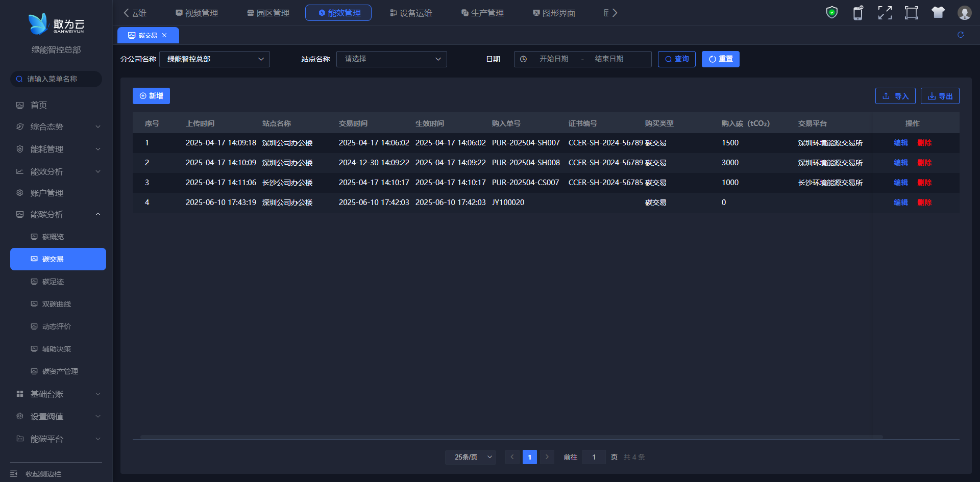980x482 pixels.
Task: Open the 分公司名称 dropdown
Action: click(214, 59)
